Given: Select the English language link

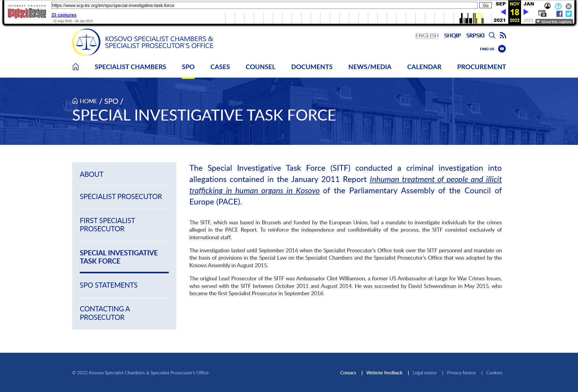Looking at the screenshot, I should (x=427, y=35).
